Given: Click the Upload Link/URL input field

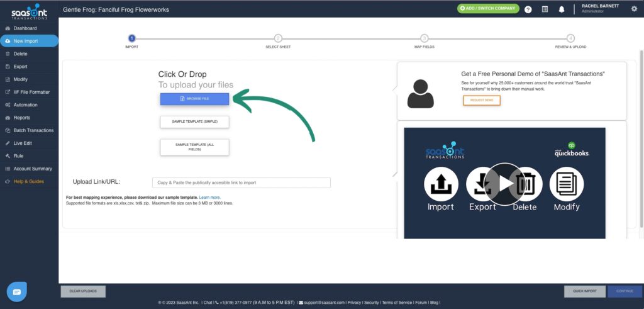Looking at the screenshot, I should pyautogui.click(x=241, y=183).
